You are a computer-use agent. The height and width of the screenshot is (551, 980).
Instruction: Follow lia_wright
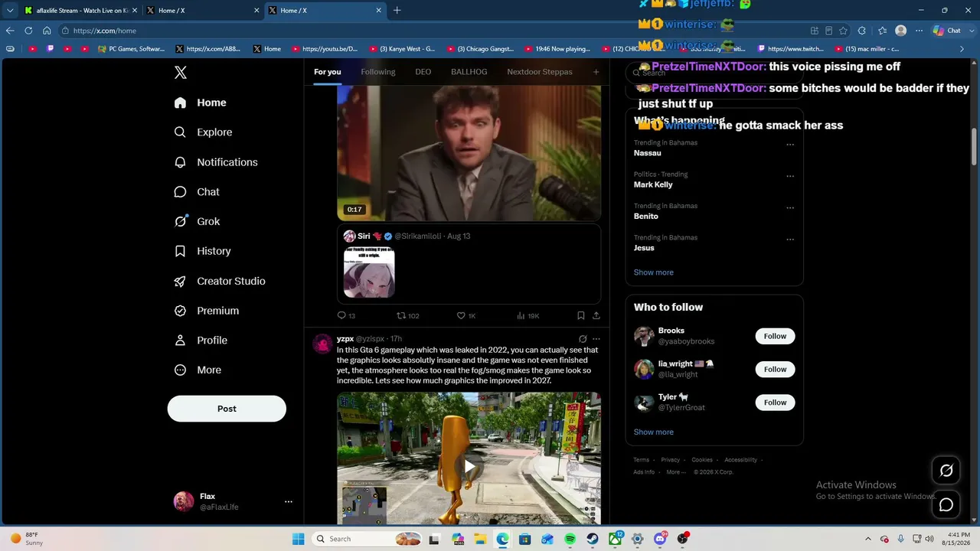[775, 369]
